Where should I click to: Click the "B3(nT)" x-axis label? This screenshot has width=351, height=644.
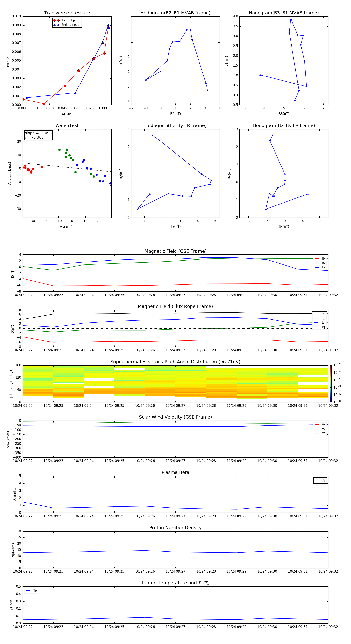tap(284, 114)
